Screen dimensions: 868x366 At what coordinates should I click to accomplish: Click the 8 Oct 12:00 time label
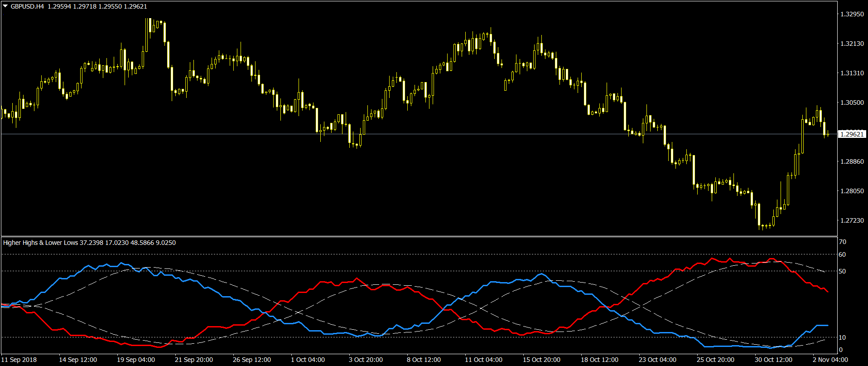424,360
